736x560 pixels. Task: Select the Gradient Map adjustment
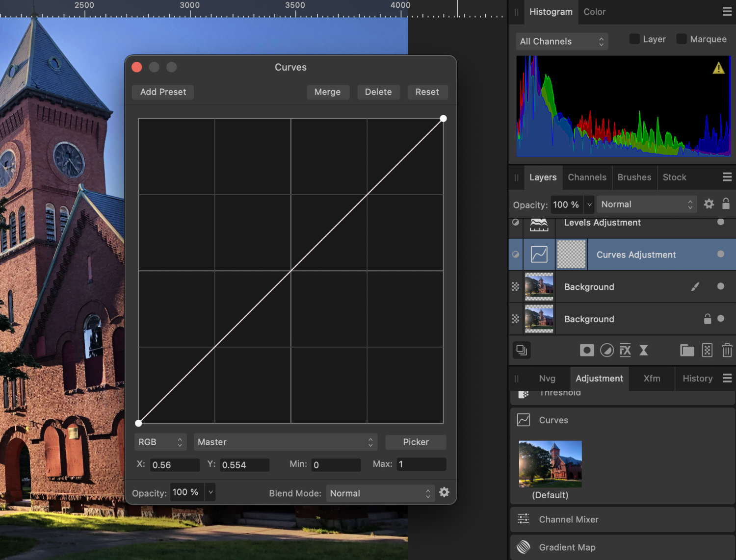(567, 547)
